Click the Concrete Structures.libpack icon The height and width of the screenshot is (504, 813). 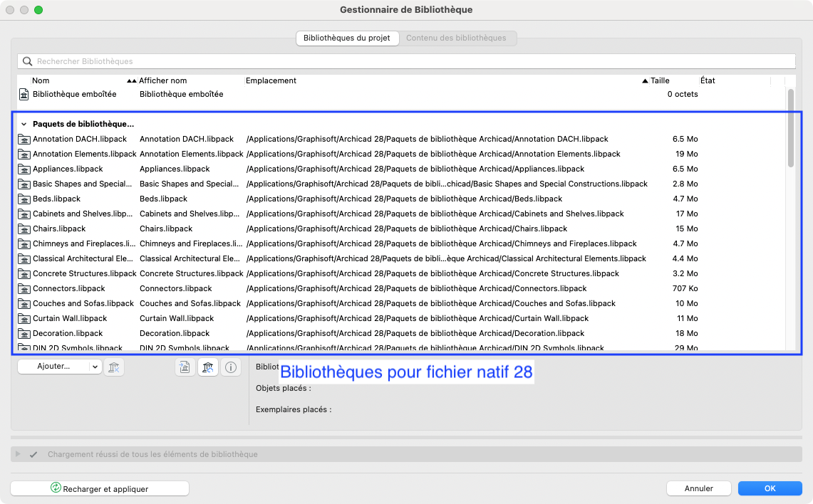coord(24,274)
